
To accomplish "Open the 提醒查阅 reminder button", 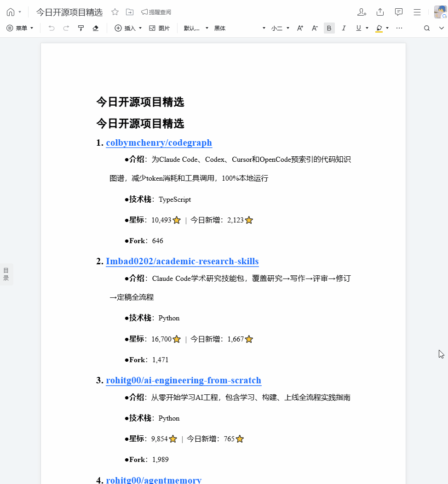I will (156, 12).
